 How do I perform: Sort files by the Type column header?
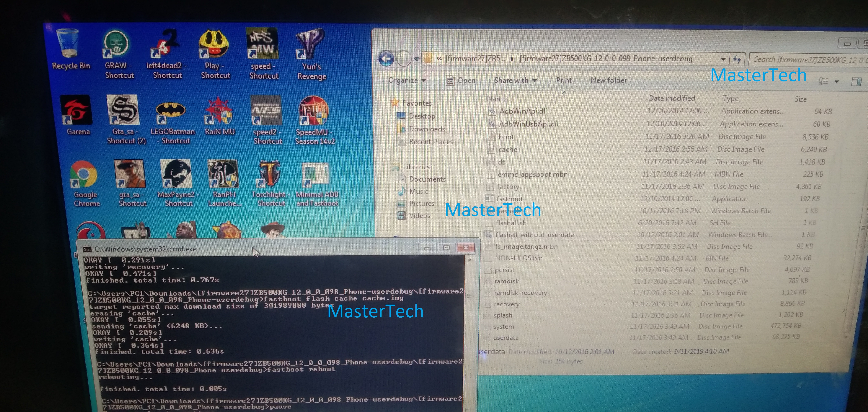tap(731, 99)
